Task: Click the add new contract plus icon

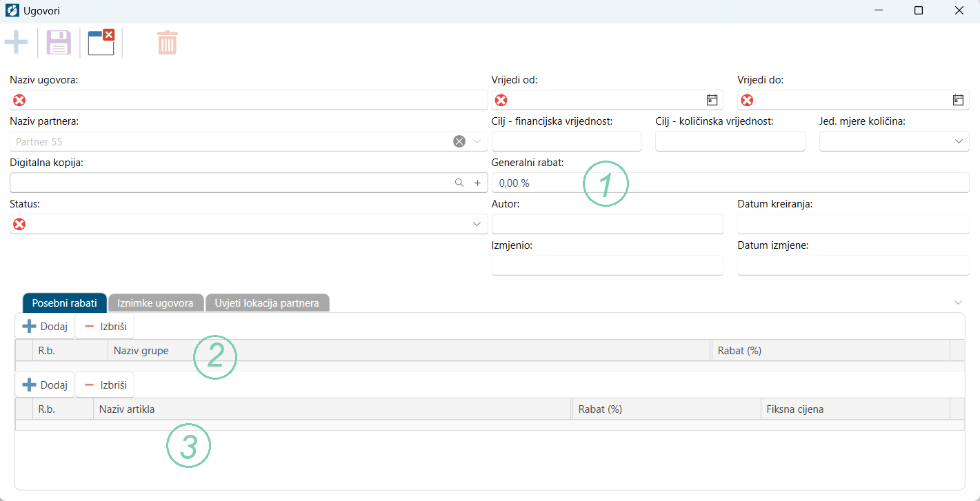Action: click(x=16, y=43)
